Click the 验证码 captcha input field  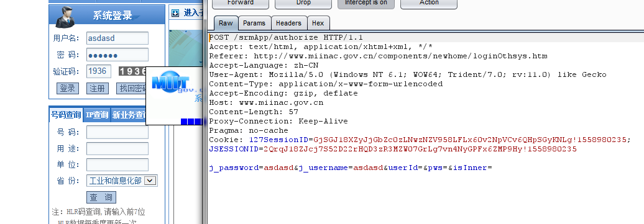tap(99, 71)
